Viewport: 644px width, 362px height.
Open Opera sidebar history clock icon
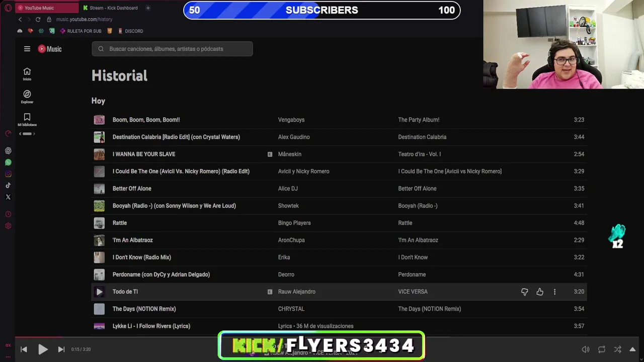click(8, 214)
